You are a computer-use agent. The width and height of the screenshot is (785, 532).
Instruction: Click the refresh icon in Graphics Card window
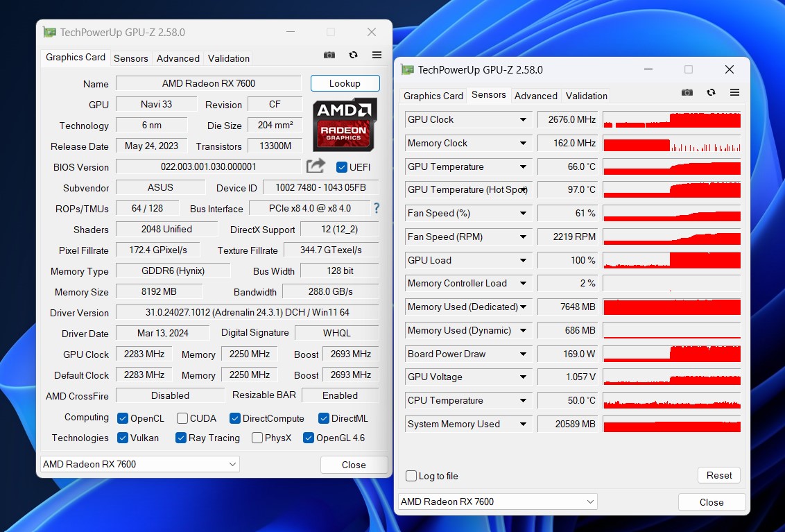click(x=353, y=55)
